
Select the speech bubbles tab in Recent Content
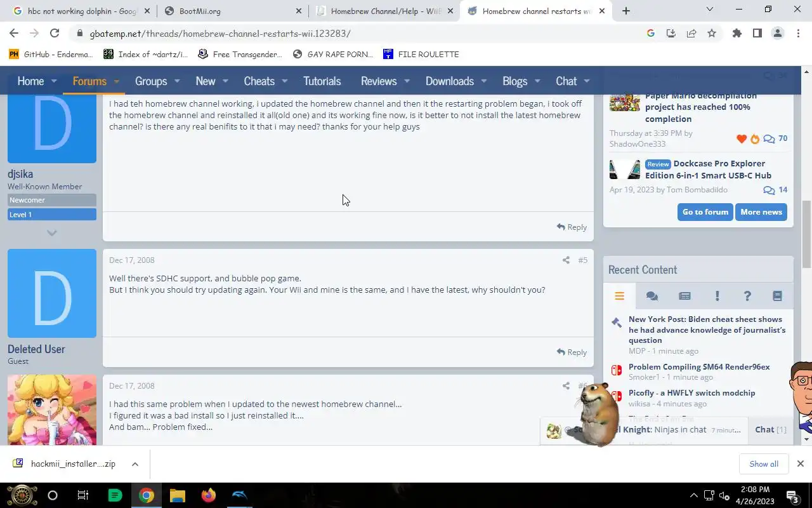click(x=652, y=296)
